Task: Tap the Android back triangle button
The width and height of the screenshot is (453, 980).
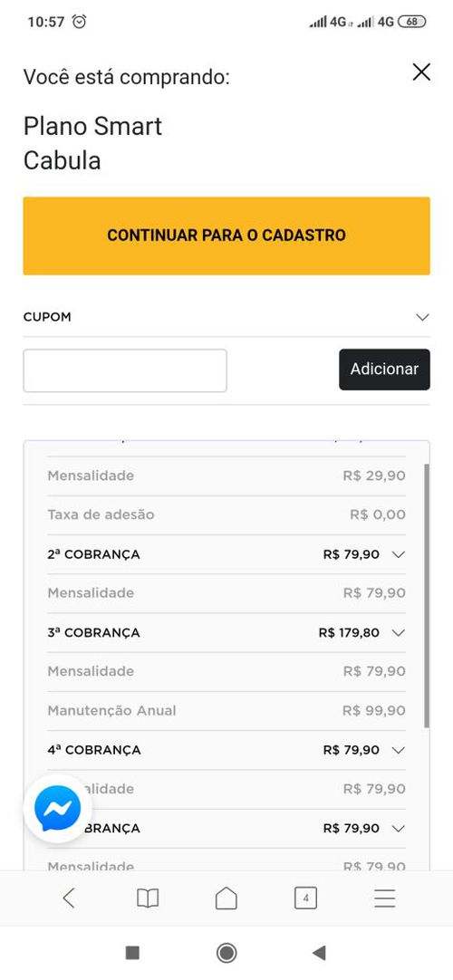Action: (319, 953)
